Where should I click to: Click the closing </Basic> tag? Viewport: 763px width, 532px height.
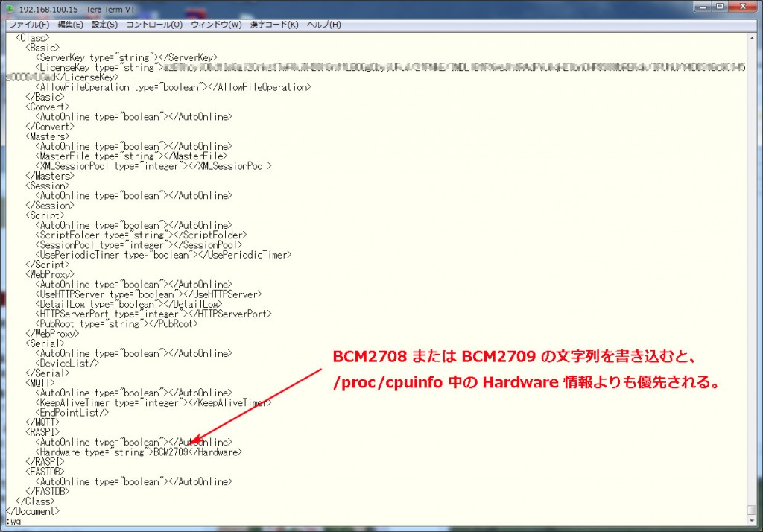45,97
